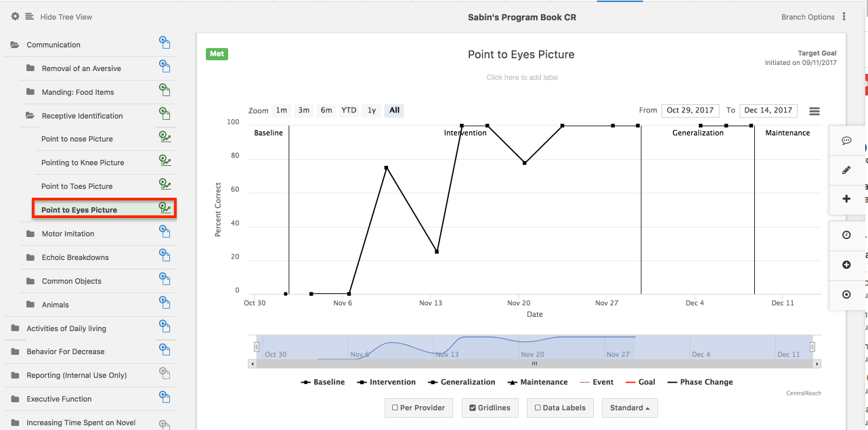Toggle Maintenance series in legend
Viewport: 868px width, 430px height.
[537, 382]
